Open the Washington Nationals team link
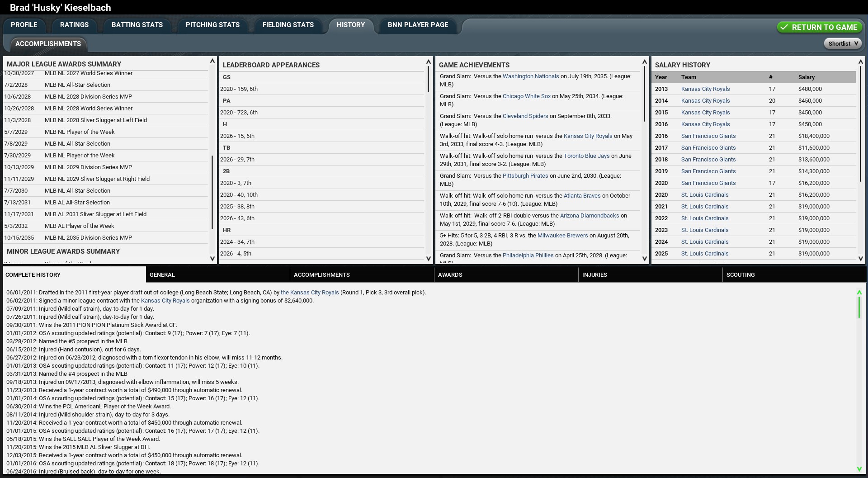This screenshot has height=478, width=868. point(530,76)
